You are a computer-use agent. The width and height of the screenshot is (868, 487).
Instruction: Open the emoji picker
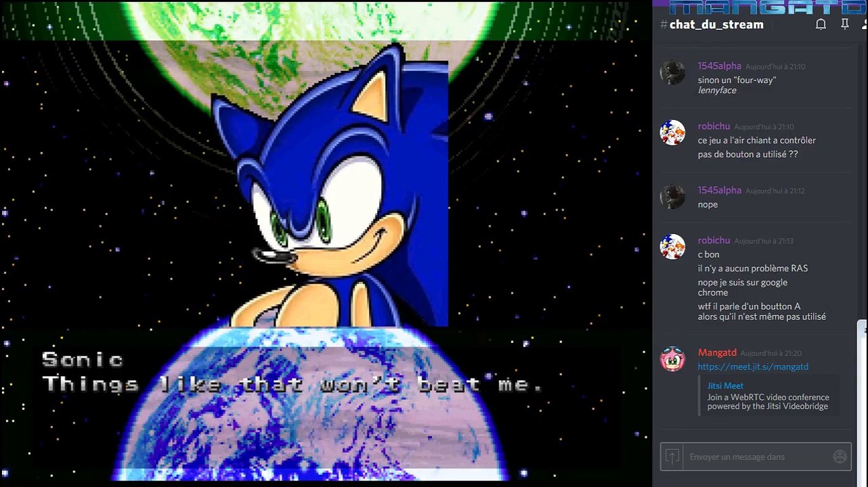840,457
